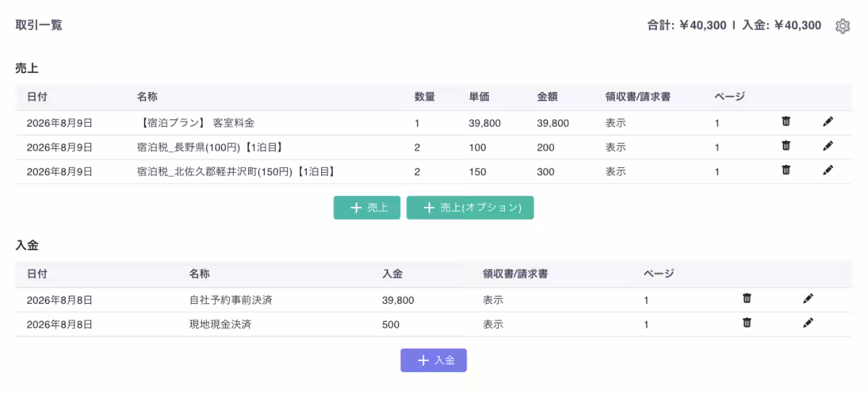
Task: Delete the 自社予約事前決済 payment row
Action: [747, 299]
